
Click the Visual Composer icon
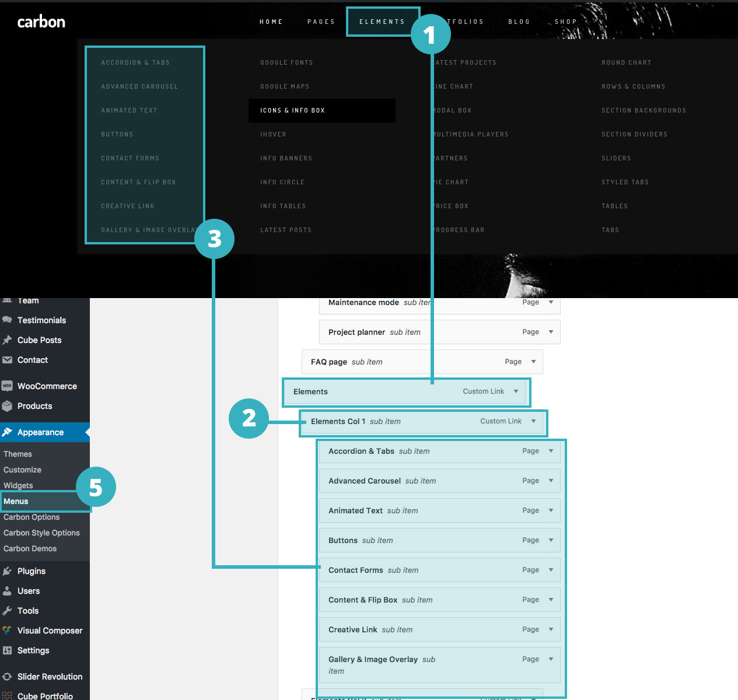click(7, 631)
